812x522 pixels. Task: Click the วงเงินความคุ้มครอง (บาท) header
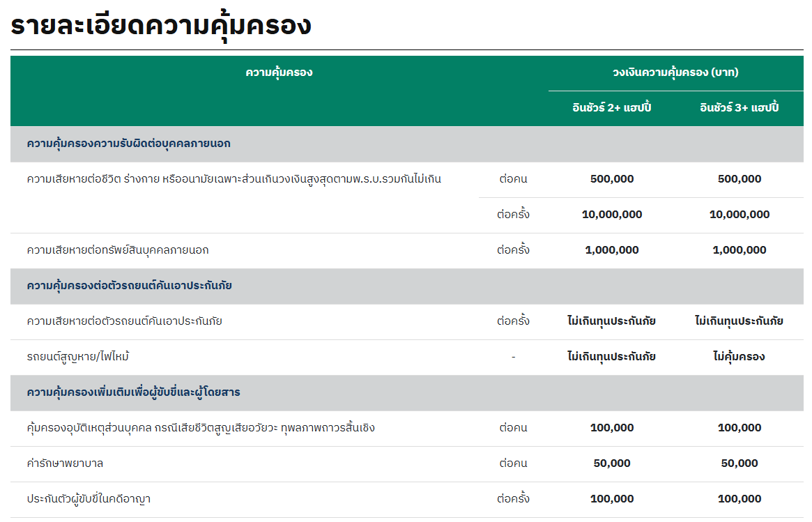pos(675,72)
